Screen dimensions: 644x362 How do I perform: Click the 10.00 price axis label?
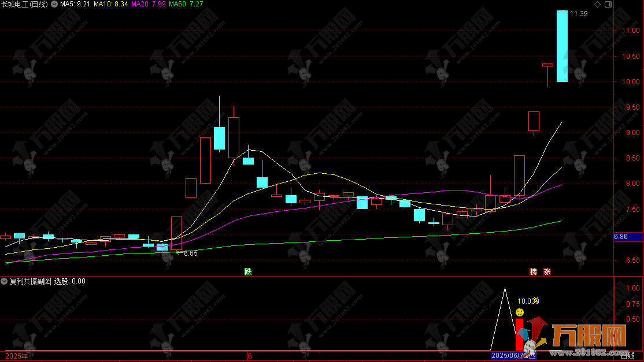(631, 81)
